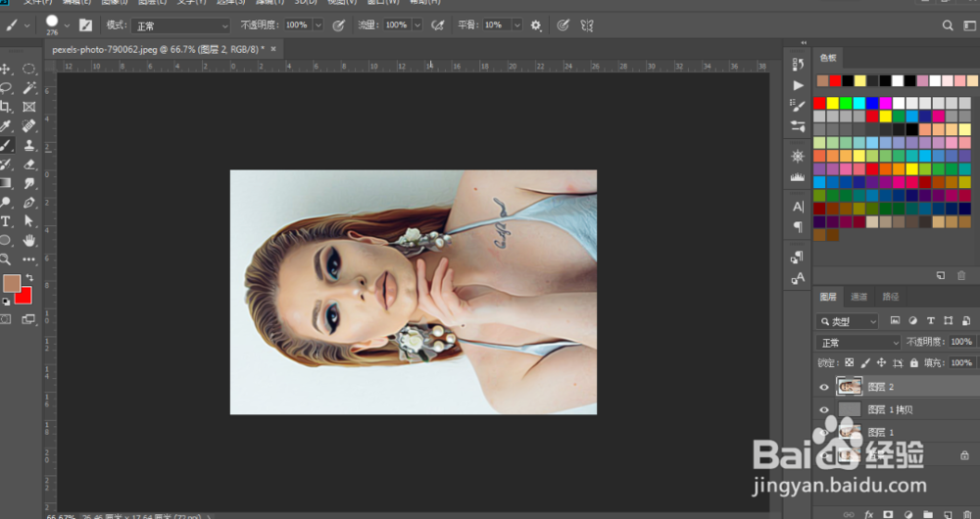The image size is (980, 519).
Task: Select the Move tool
Action: pyautogui.click(x=5, y=69)
